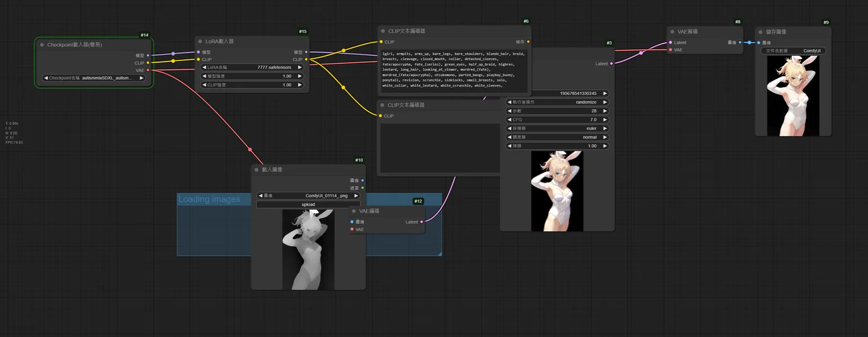The height and width of the screenshot is (337, 868).
Task: Click the output image preview in 儲存圖像
Action: click(x=793, y=96)
